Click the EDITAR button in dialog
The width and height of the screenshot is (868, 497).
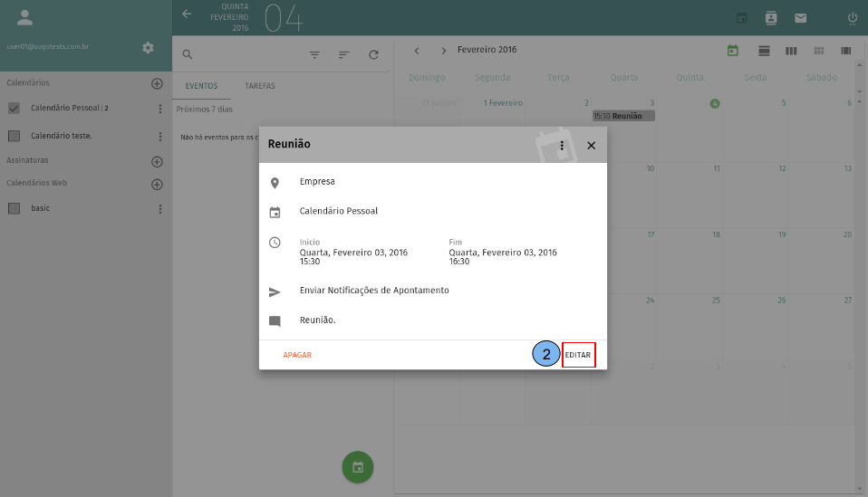pos(578,355)
